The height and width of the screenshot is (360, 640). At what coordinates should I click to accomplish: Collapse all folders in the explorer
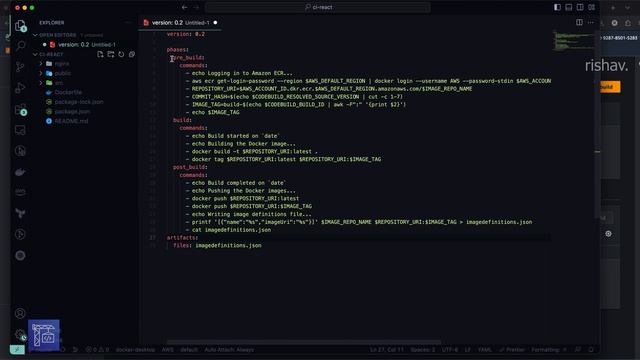(131, 54)
